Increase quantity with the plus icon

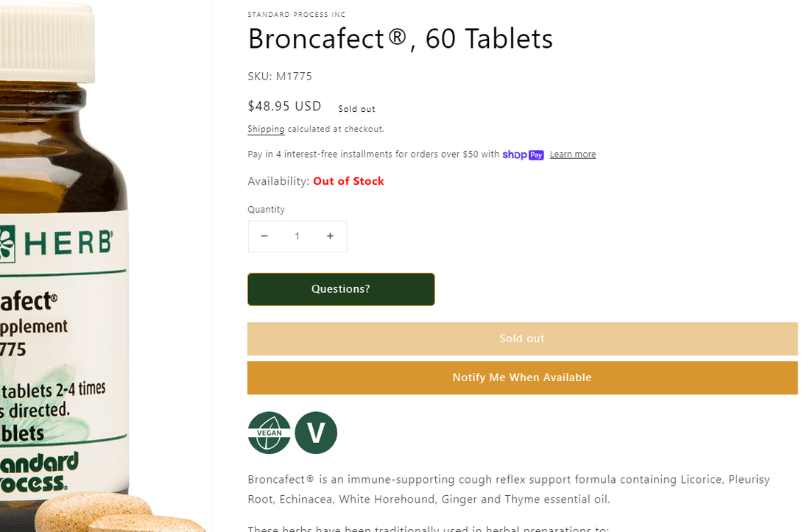330,236
